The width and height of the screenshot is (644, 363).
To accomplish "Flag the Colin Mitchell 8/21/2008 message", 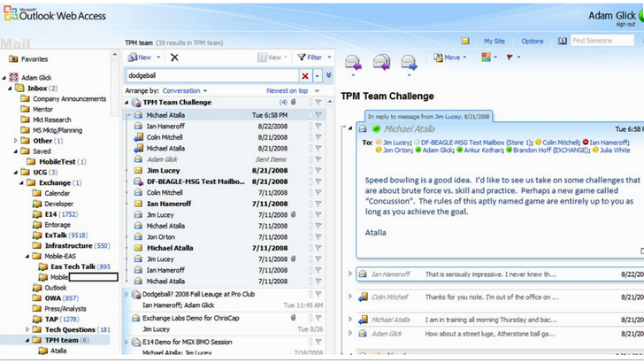I will point(318,137).
